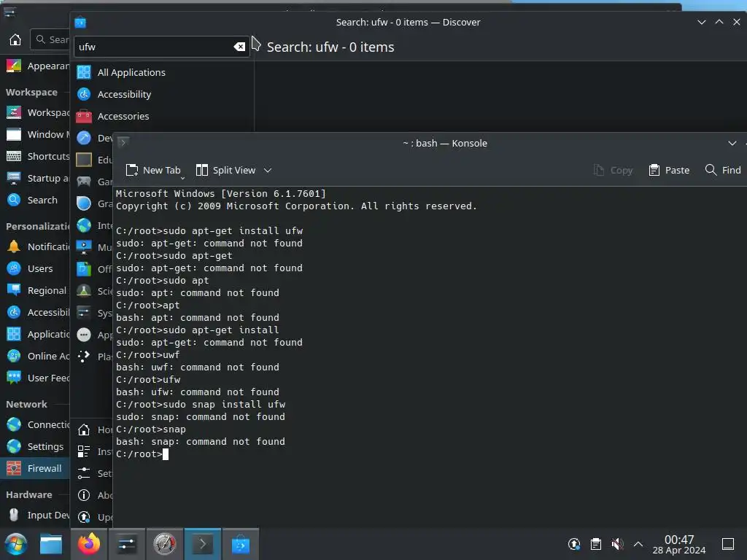This screenshot has height=560, width=747.
Task: Click the Developer Tools category icon
Action: [x=84, y=138]
